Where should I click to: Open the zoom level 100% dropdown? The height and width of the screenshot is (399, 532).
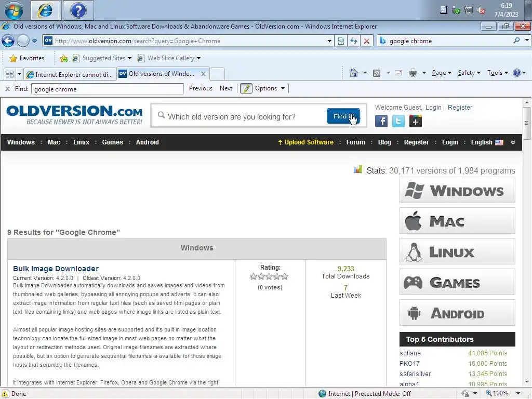coord(518,394)
